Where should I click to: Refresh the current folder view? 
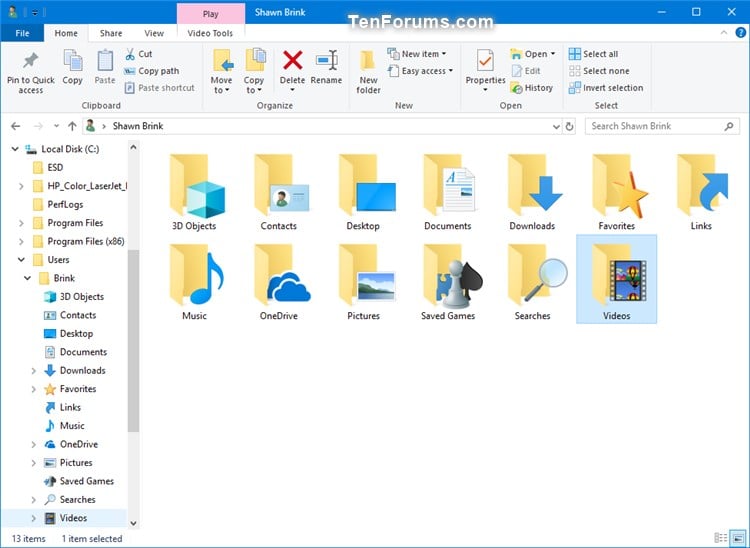[x=569, y=127]
